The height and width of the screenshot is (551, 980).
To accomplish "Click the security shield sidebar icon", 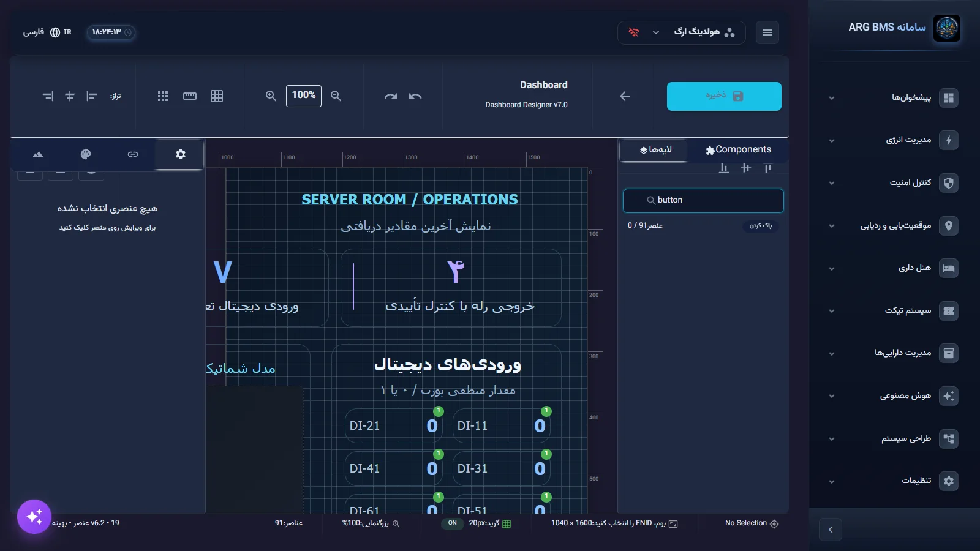I will [949, 183].
